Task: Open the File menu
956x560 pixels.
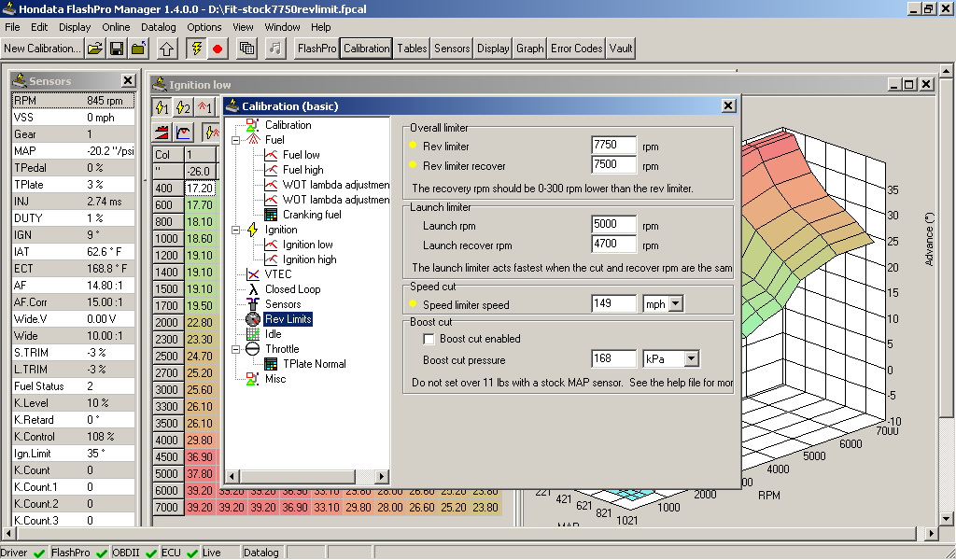Action: point(12,27)
